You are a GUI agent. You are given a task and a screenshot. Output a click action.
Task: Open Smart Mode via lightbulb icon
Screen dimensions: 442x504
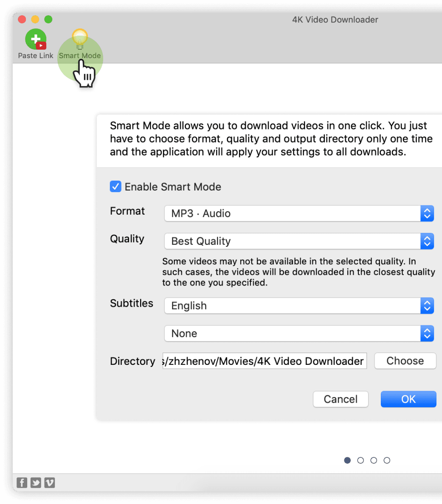(80, 39)
